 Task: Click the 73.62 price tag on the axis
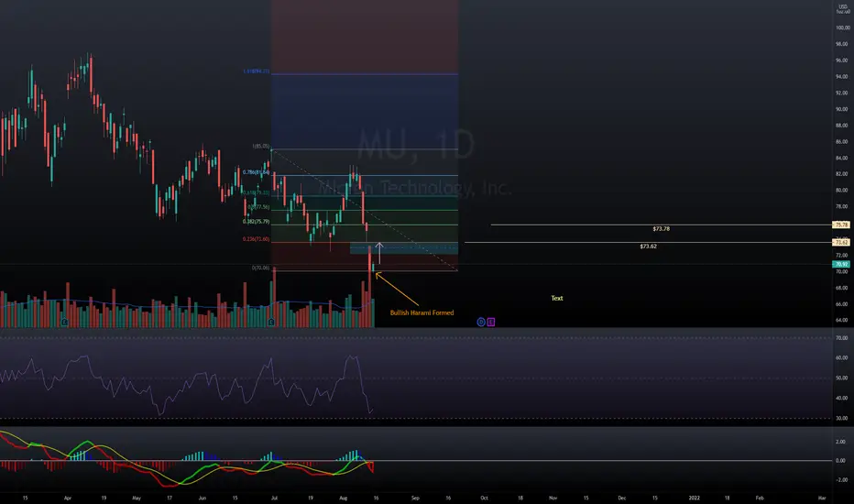coord(841,243)
